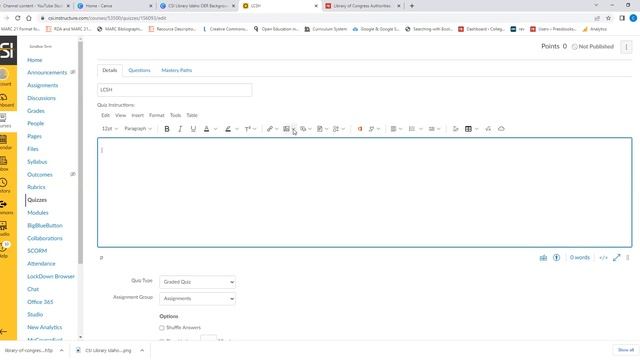The width and height of the screenshot is (640, 360).
Task: Open text color dropdown arrow
Action: point(216,129)
